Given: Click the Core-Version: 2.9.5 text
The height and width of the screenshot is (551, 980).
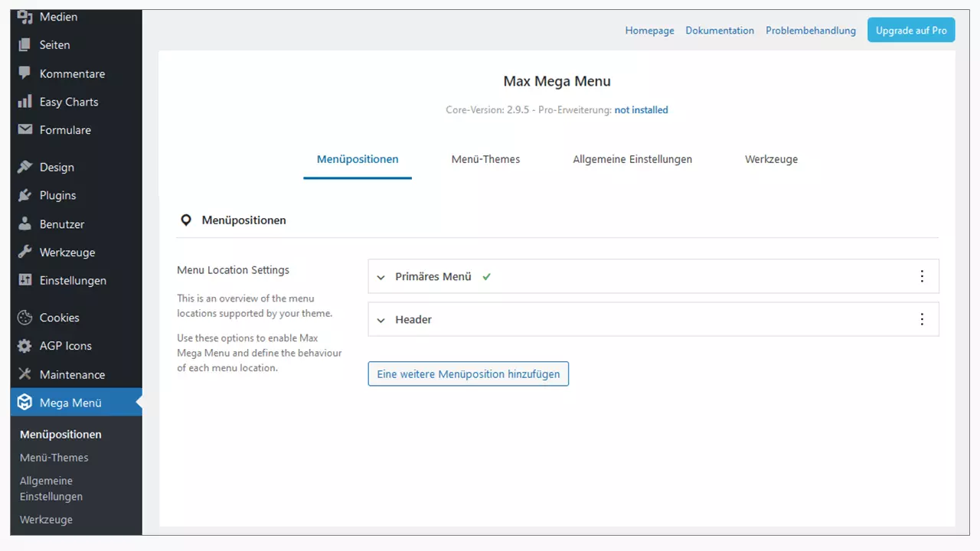Looking at the screenshot, I should pos(488,110).
